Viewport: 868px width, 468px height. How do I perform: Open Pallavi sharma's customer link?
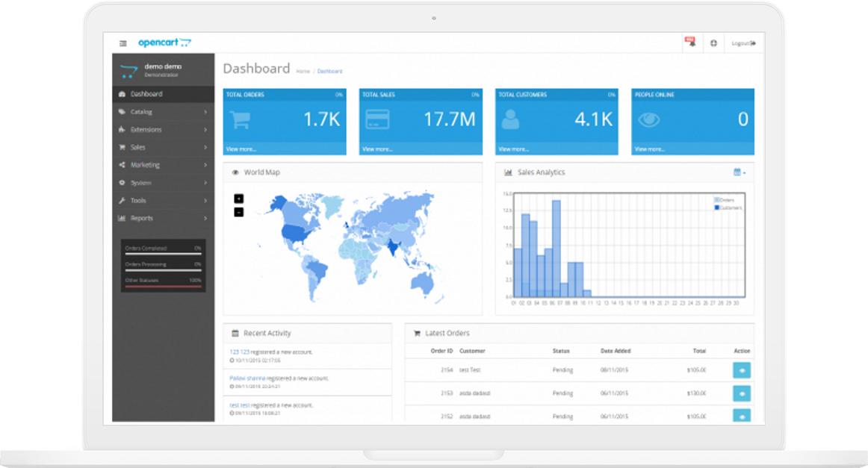[x=247, y=378]
